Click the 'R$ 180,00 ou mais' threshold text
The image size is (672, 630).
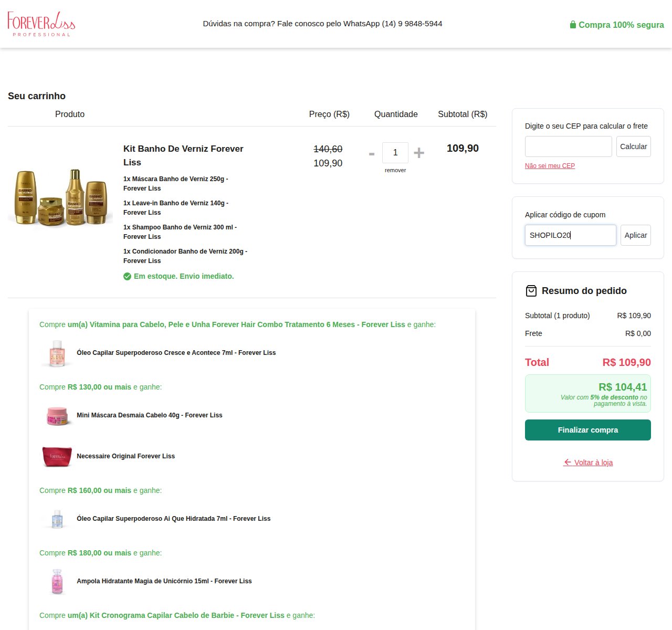[99, 553]
